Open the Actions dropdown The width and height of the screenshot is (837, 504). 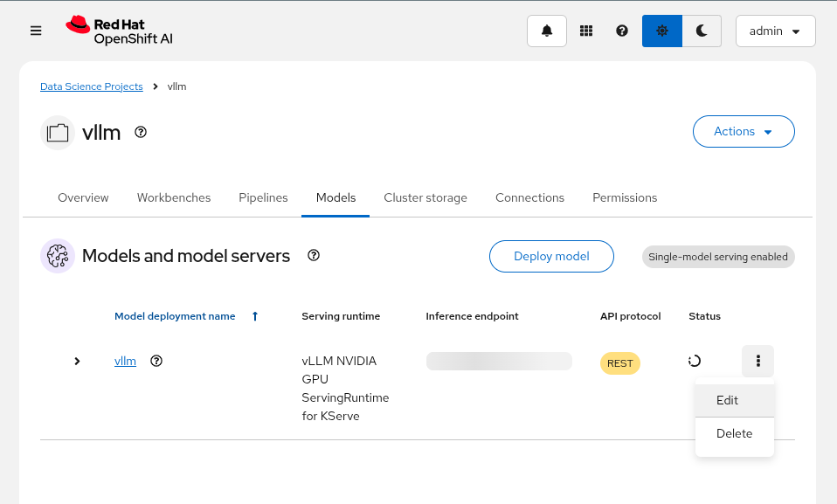744,131
